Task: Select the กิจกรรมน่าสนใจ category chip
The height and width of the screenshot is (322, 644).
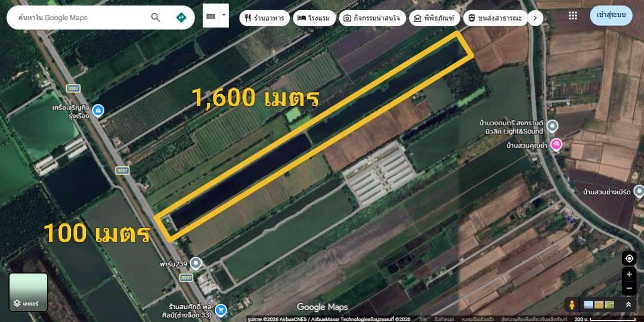Action: 372,18
